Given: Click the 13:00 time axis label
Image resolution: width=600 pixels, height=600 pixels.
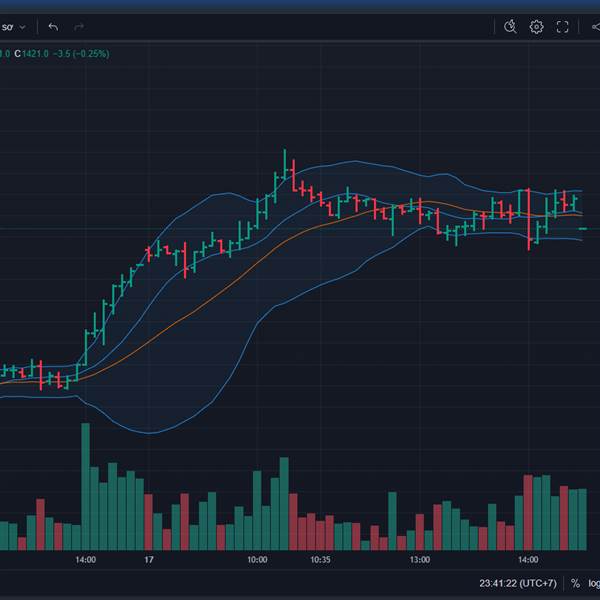Looking at the screenshot, I should pyautogui.click(x=420, y=560).
